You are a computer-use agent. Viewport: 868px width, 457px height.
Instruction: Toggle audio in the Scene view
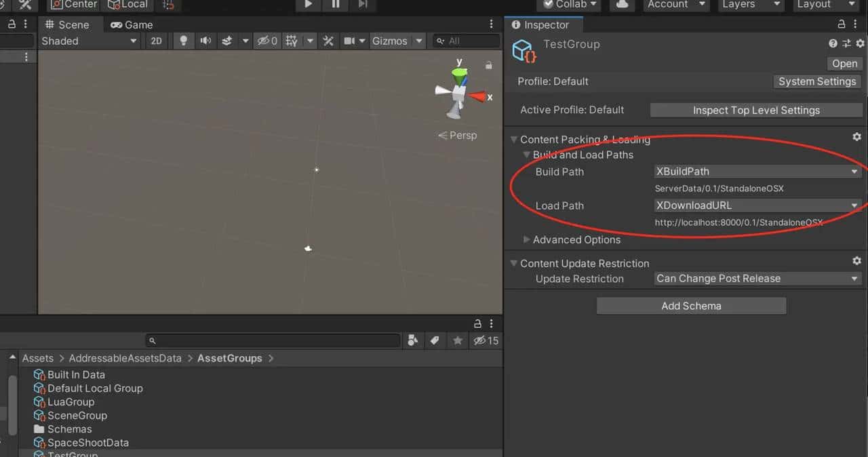(x=206, y=41)
